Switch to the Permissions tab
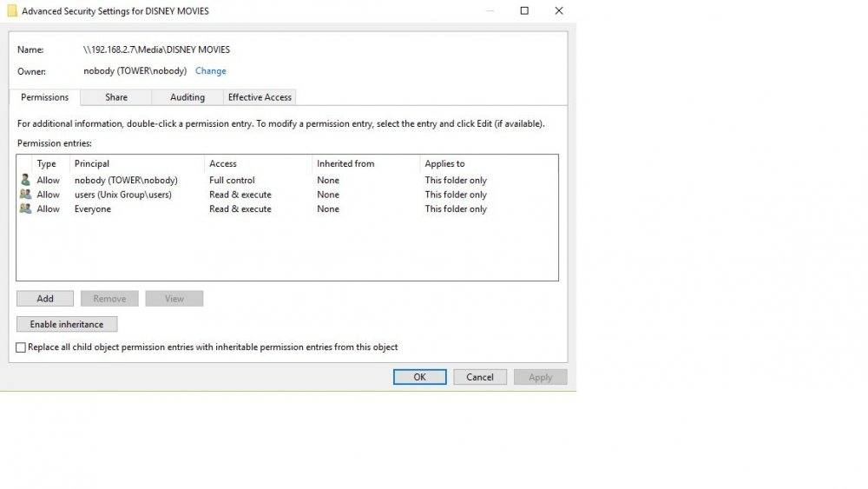The width and height of the screenshot is (868, 489). pyautogui.click(x=45, y=97)
